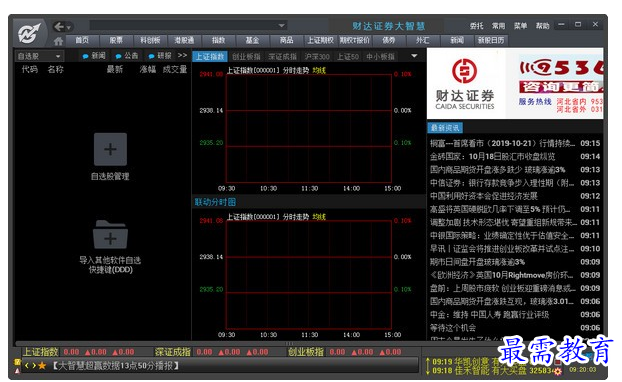Expand the top search bar dropdown
The height and width of the screenshot is (382, 622).
click(281, 25)
